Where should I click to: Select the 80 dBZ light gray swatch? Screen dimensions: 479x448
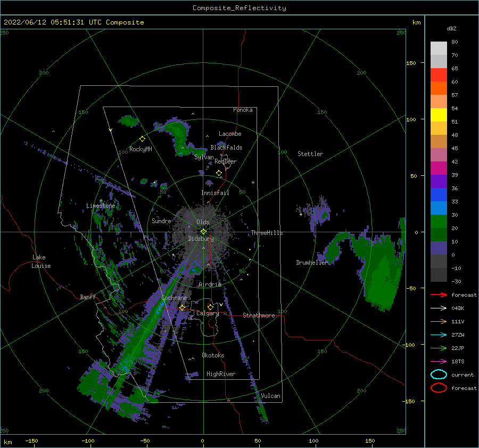439,48
